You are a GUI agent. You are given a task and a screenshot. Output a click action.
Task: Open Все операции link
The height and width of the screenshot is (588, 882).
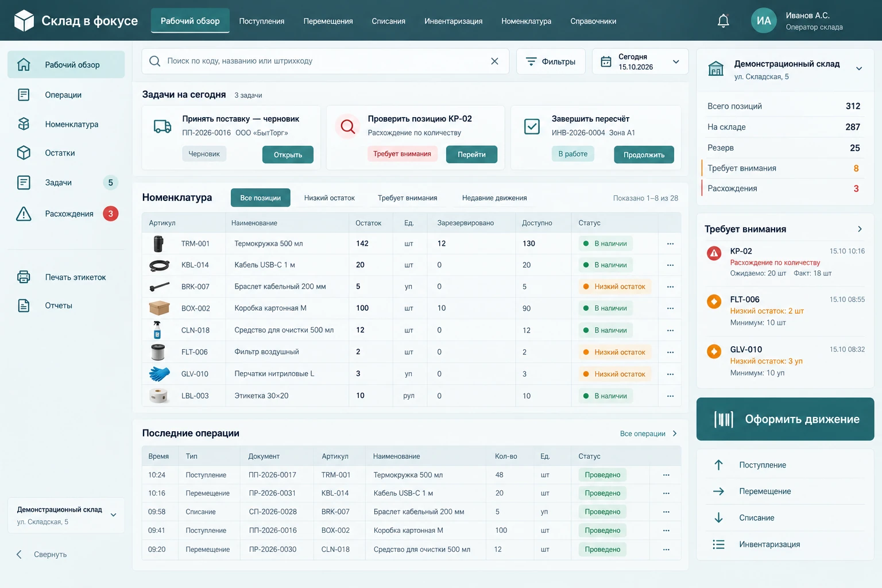click(x=648, y=434)
